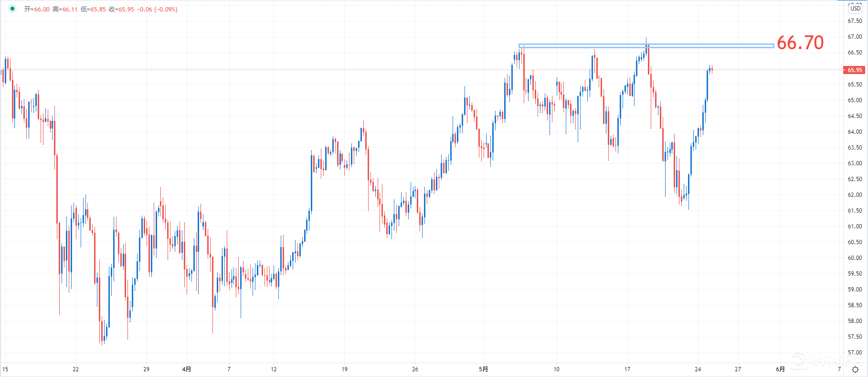Click the 67.00 price scale label

(855, 37)
